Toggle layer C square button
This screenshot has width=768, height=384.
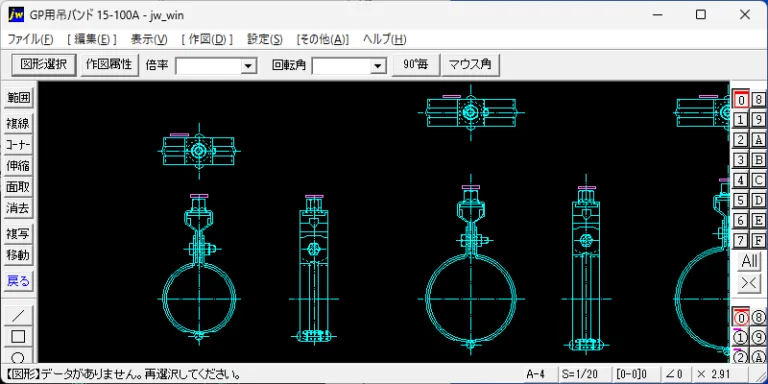click(759, 180)
